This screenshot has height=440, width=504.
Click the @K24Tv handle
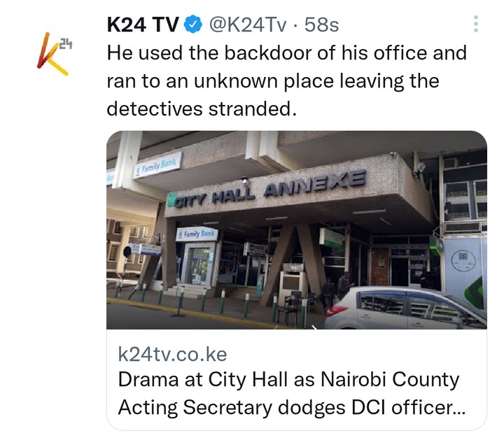248,24
